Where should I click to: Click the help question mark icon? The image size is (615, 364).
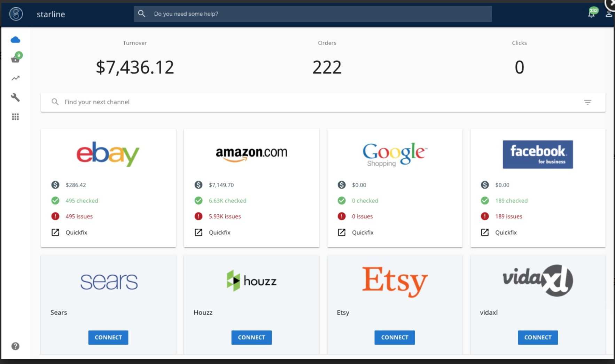point(15,346)
